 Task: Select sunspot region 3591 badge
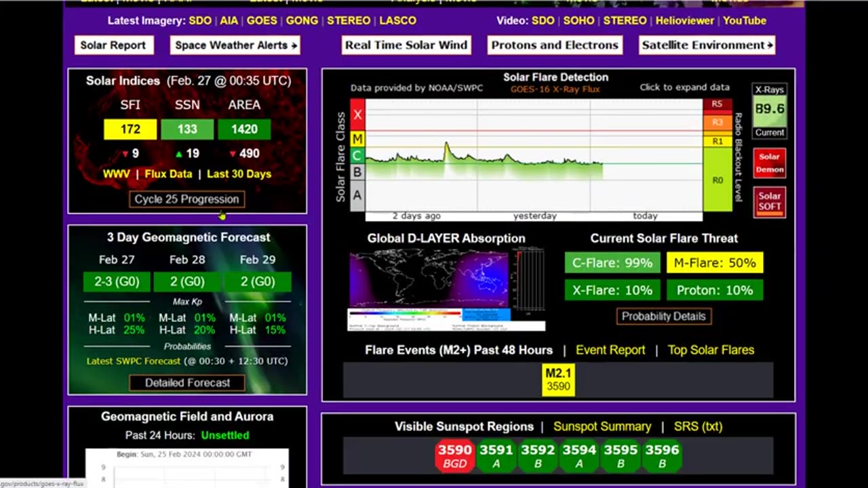coord(496,455)
